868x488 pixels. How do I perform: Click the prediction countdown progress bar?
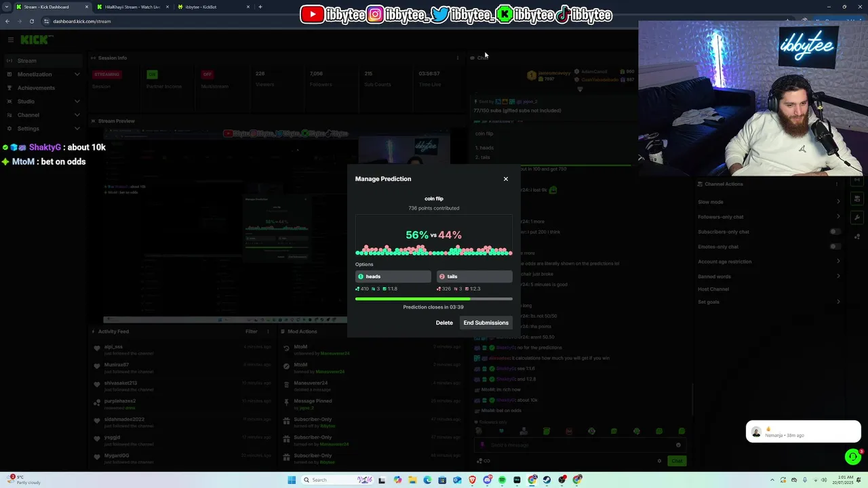(434, 298)
